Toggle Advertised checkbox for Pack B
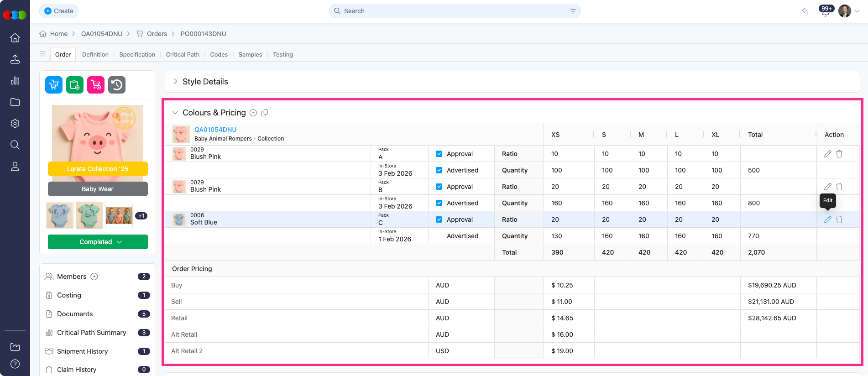The width and height of the screenshot is (868, 376). coord(439,203)
